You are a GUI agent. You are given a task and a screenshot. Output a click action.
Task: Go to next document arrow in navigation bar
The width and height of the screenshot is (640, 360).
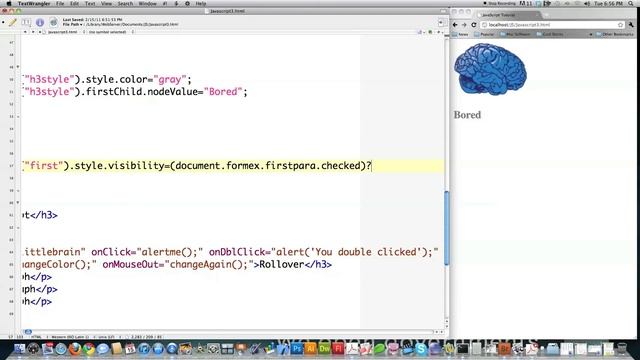click(x=33, y=32)
